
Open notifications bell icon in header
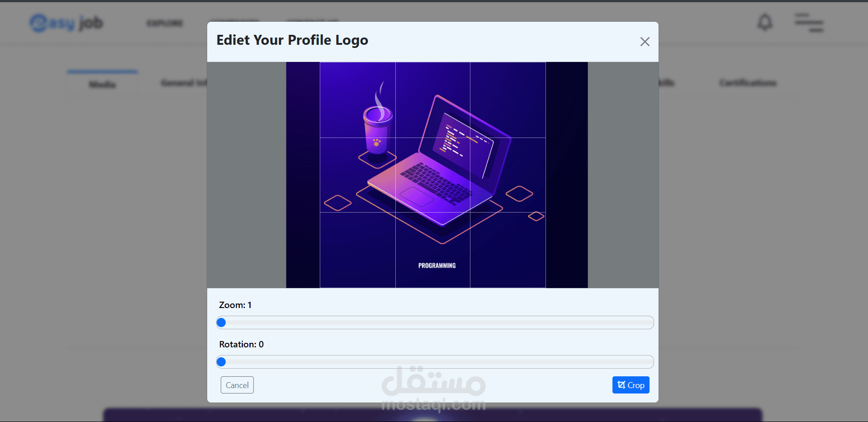point(765,22)
